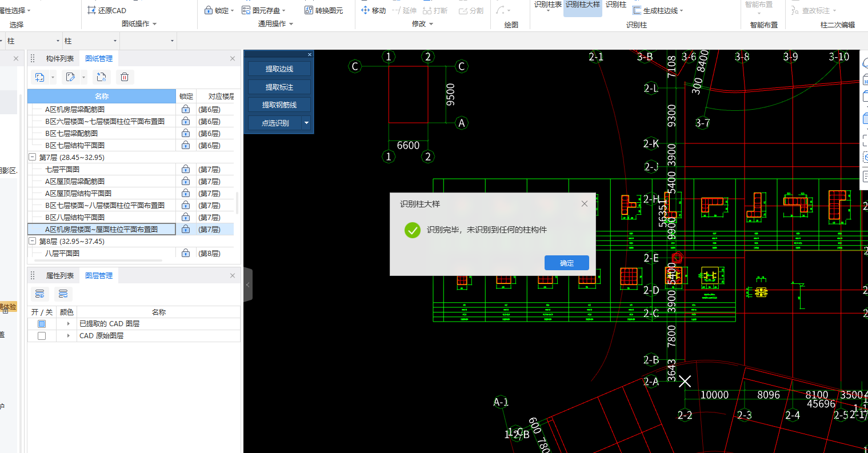The image size is (868, 453).
Task: Switch to the 属性列表 tab
Action: 60,275
